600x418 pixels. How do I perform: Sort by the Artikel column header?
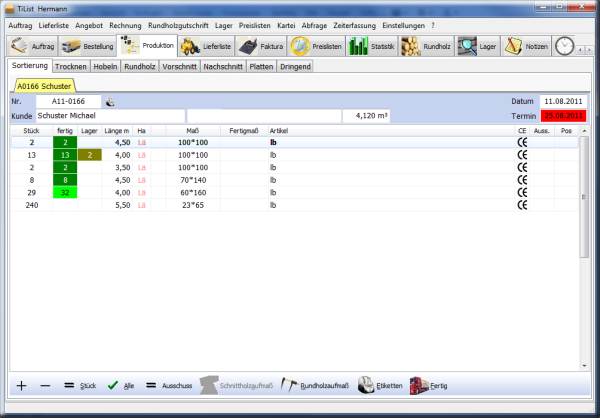pos(391,131)
